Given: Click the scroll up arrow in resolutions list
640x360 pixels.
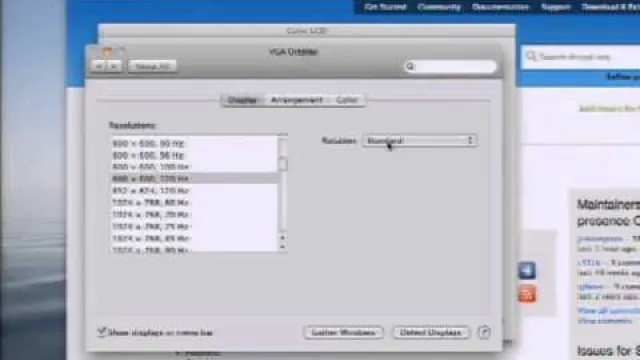Looking at the screenshot, I should (x=282, y=237).
